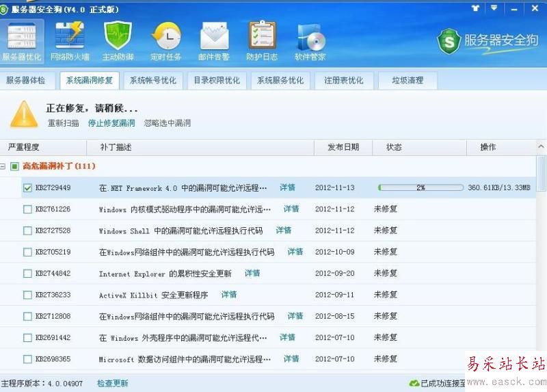Open 网络防火墙 firewall icon
This screenshot has height=392, width=547.
click(70, 41)
